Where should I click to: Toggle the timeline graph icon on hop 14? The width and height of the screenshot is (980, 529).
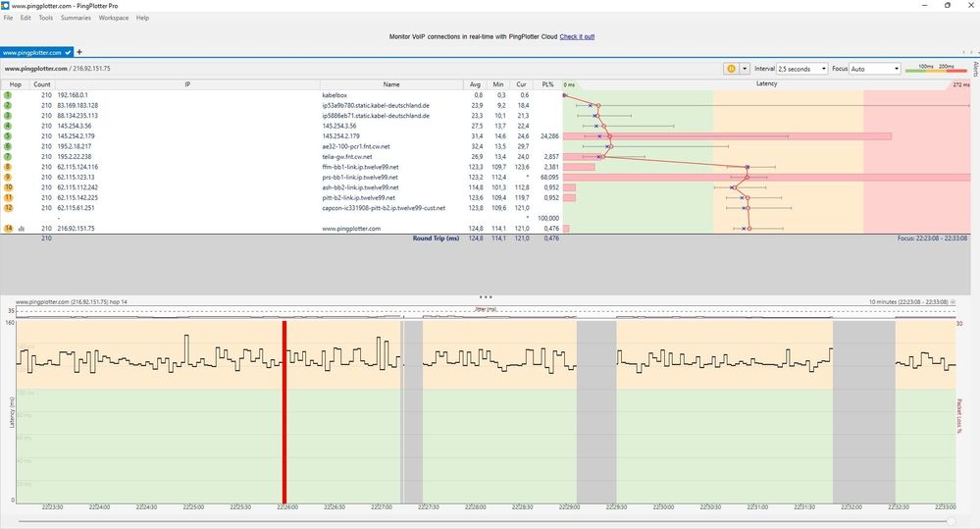click(x=22, y=229)
